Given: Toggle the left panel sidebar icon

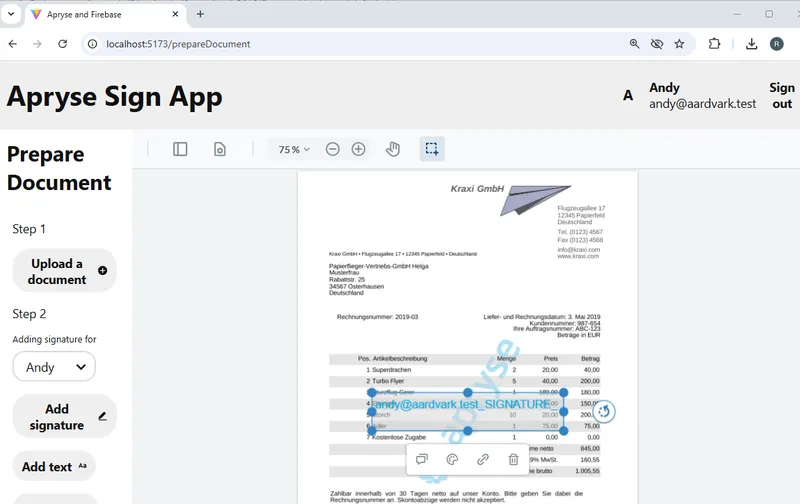Looking at the screenshot, I should [180, 149].
